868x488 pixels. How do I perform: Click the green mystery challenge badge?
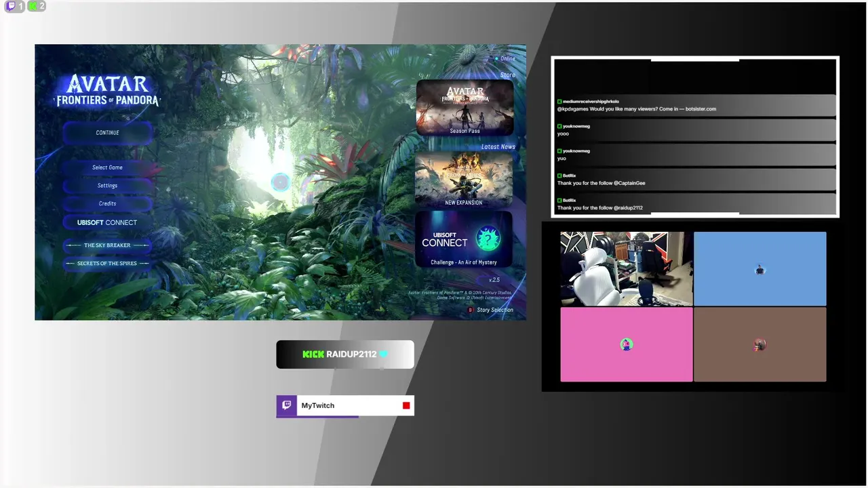pos(488,239)
